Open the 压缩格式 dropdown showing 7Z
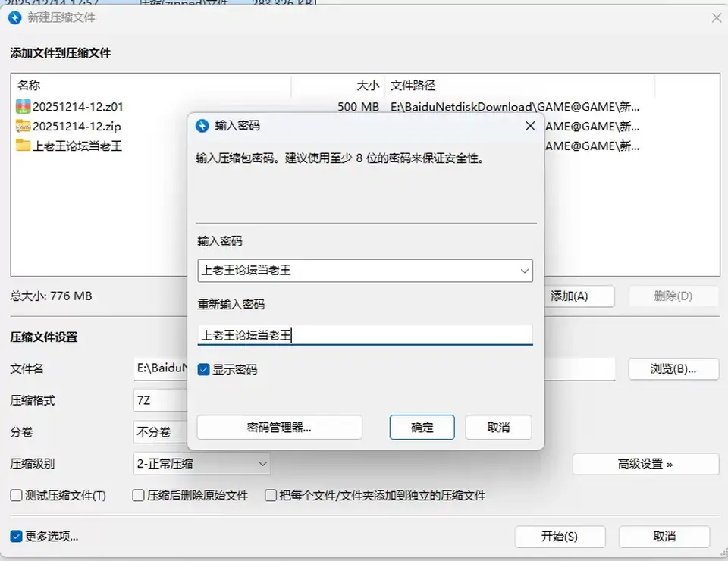728x561 pixels. tap(160, 400)
